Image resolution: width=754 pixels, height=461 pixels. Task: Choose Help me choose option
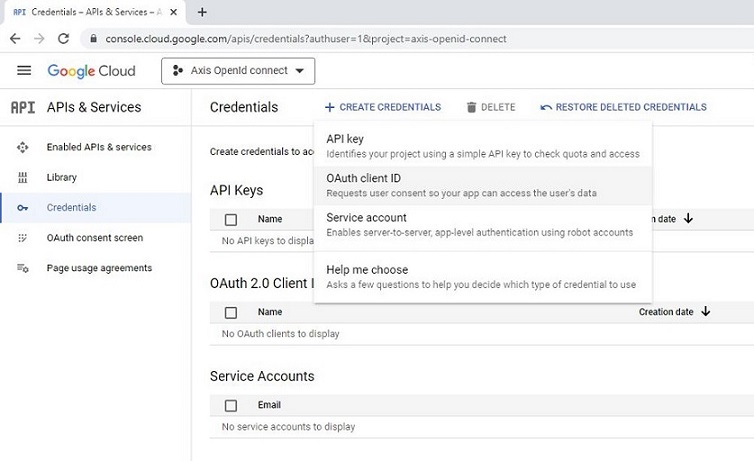tap(483, 277)
